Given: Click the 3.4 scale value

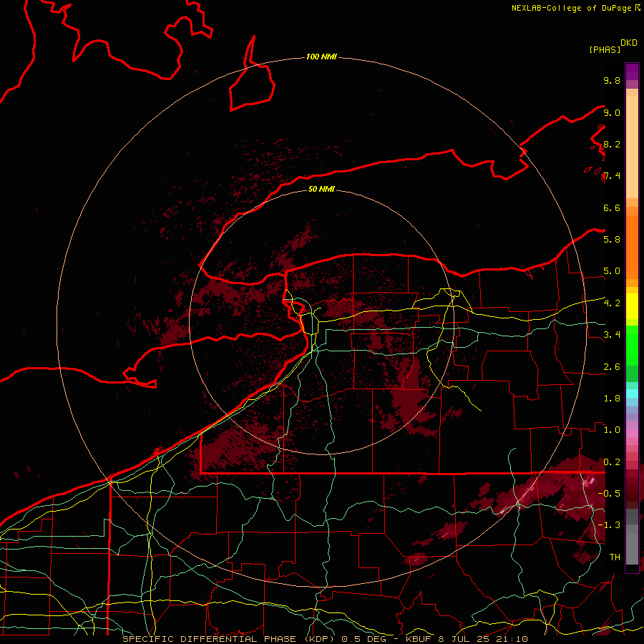Looking at the screenshot, I should click(612, 335).
